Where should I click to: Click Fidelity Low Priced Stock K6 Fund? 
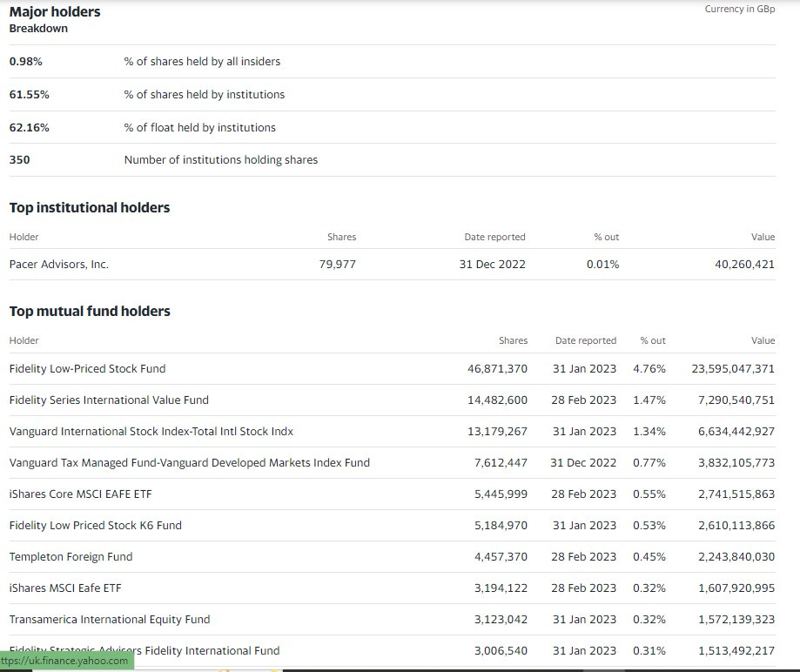click(x=96, y=526)
